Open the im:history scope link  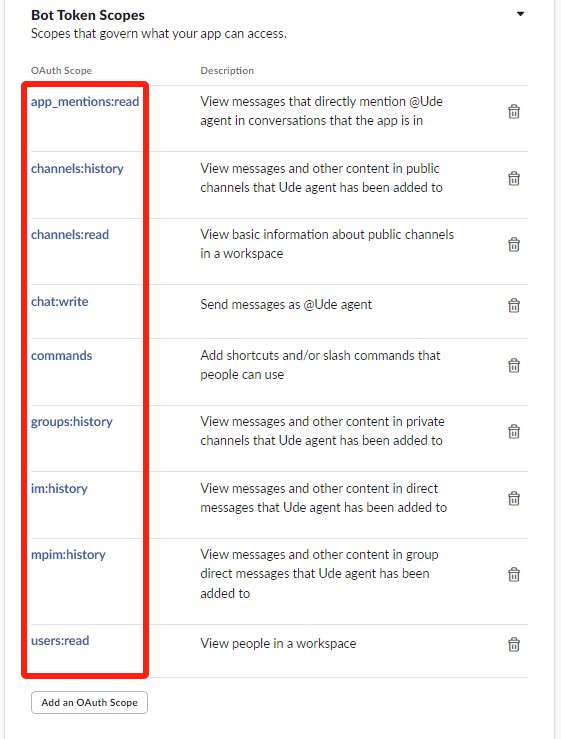[59, 488]
